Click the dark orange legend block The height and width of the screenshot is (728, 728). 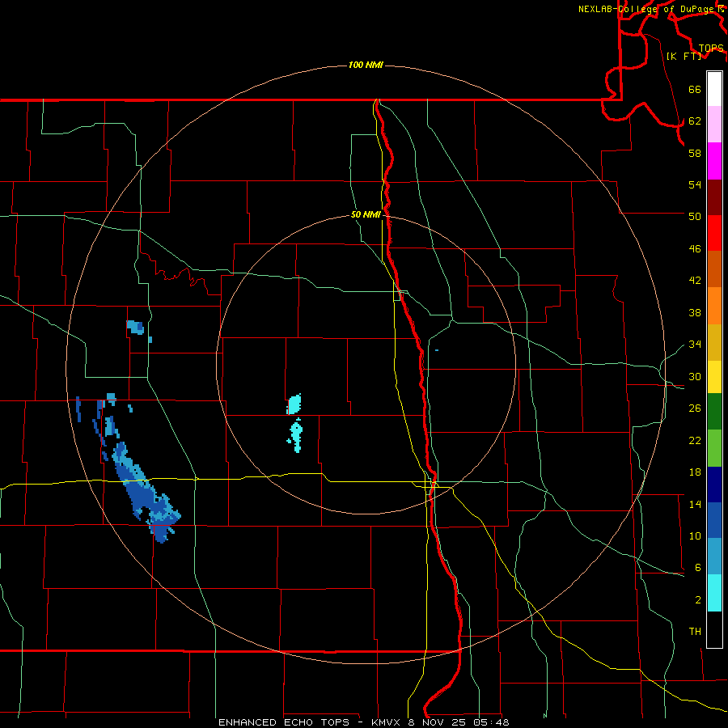click(x=714, y=269)
